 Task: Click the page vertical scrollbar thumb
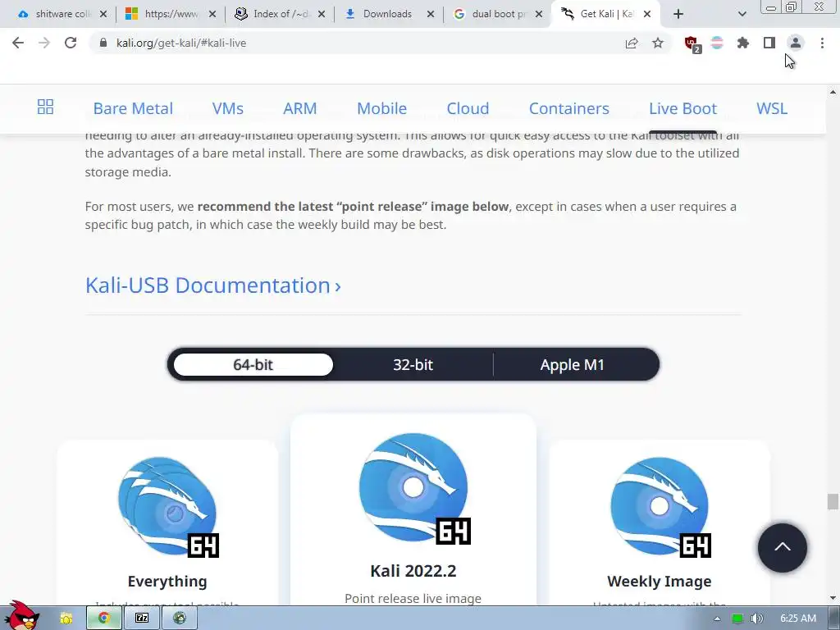(x=833, y=502)
